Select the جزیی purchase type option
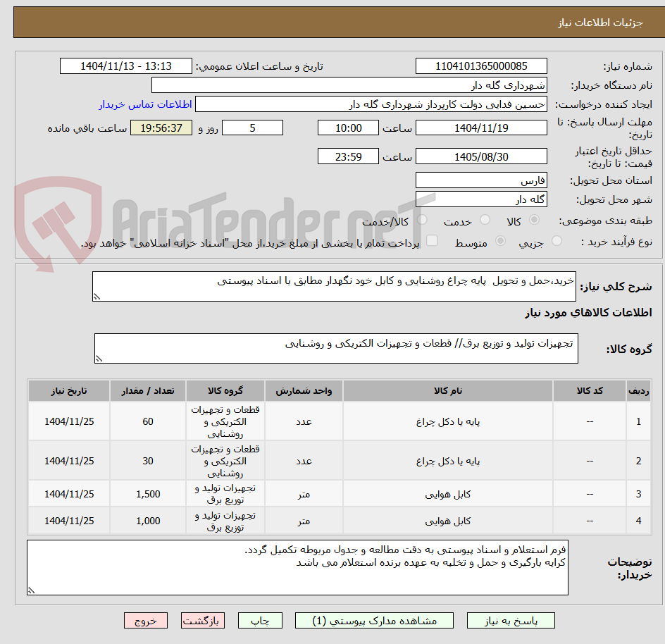The height and width of the screenshot is (644, 665). (556, 240)
